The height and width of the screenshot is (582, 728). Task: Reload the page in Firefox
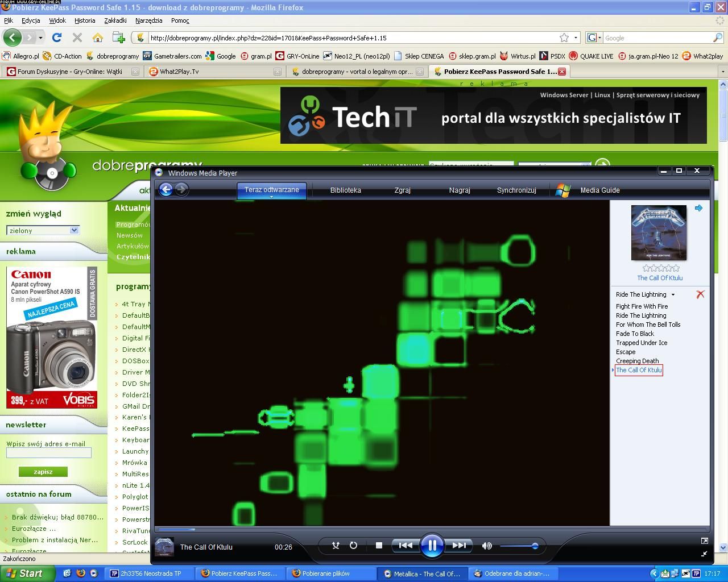tap(56, 38)
